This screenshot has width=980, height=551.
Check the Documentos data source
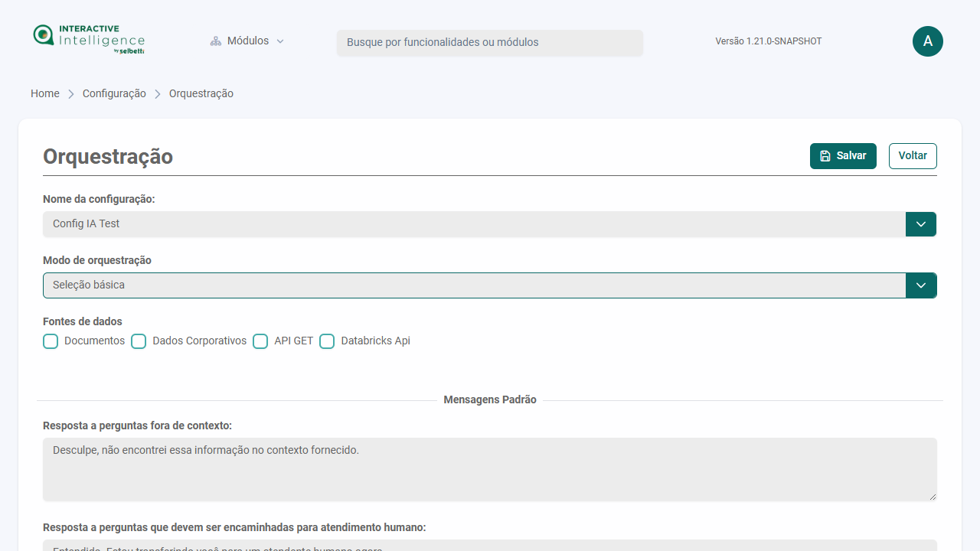[x=51, y=341]
